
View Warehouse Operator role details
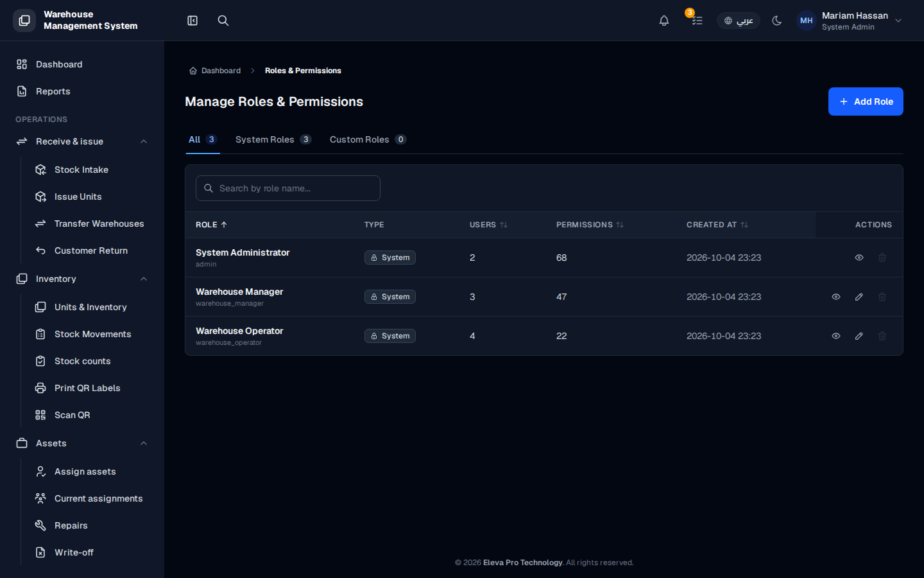click(x=836, y=336)
